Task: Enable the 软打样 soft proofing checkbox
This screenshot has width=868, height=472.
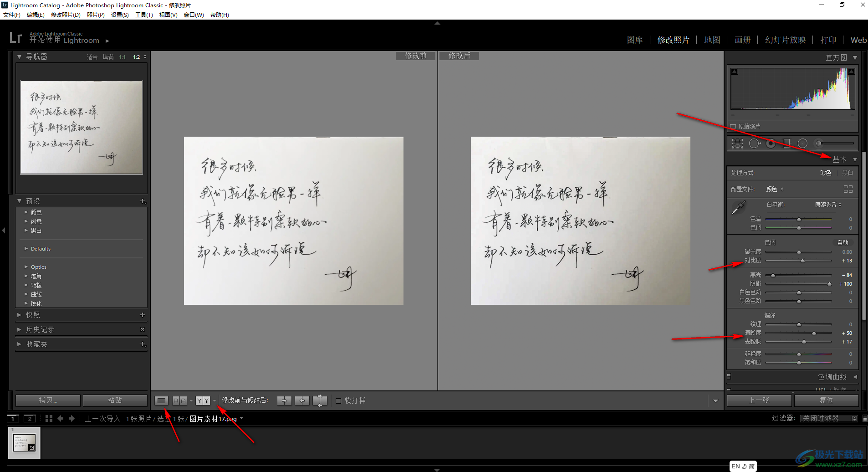Action: pos(338,400)
